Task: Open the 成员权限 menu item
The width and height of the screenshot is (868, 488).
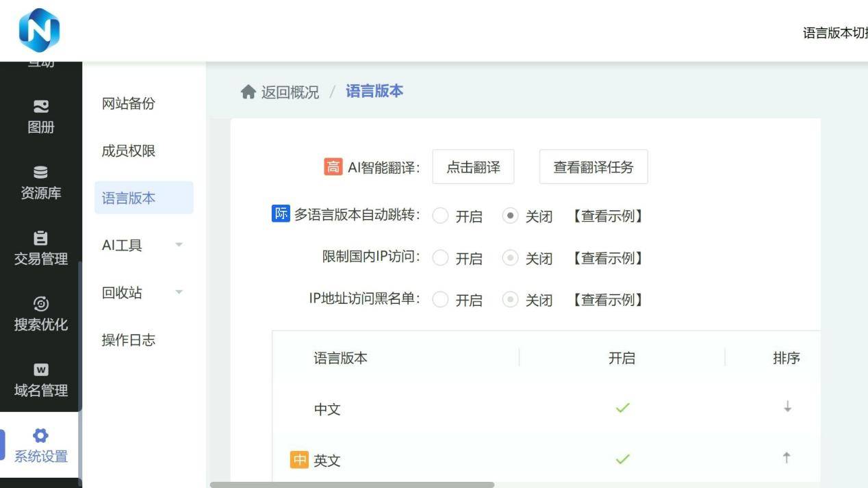Action: coord(129,151)
